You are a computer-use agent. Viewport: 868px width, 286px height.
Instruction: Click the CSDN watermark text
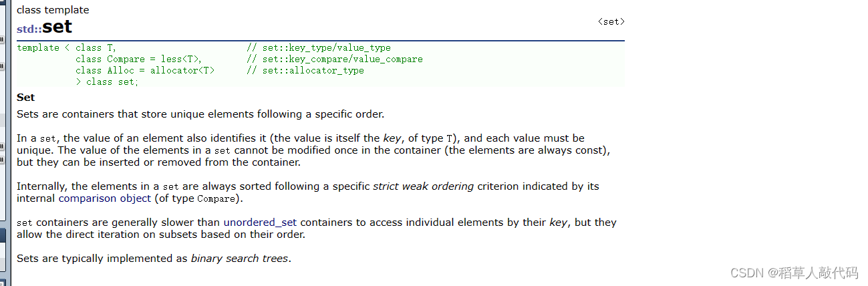(794, 272)
